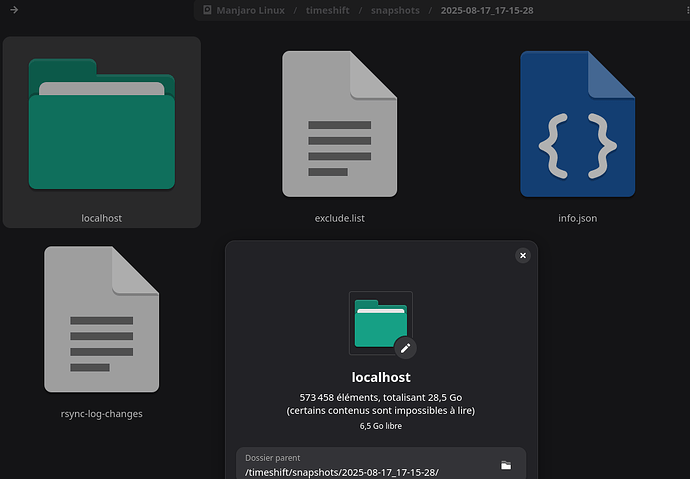Click the '6,5 Go libre' text
The height and width of the screenshot is (479, 690).
click(381, 426)
